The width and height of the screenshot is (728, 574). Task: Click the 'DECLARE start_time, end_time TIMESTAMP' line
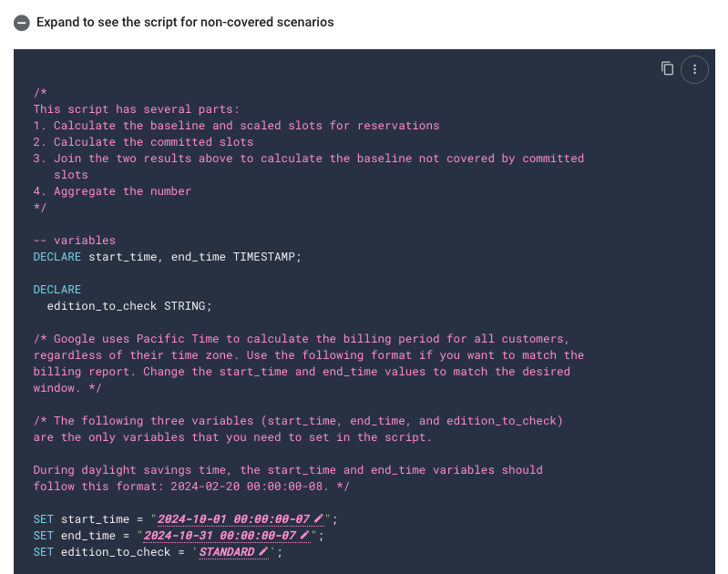[x=167, y=257]
